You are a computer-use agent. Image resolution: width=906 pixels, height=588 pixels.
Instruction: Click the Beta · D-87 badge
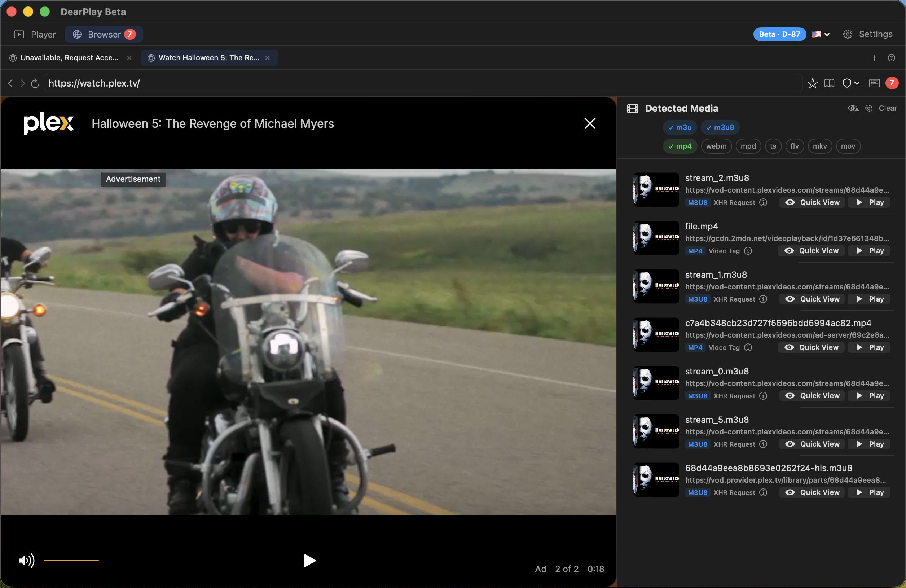coord(779,34)
